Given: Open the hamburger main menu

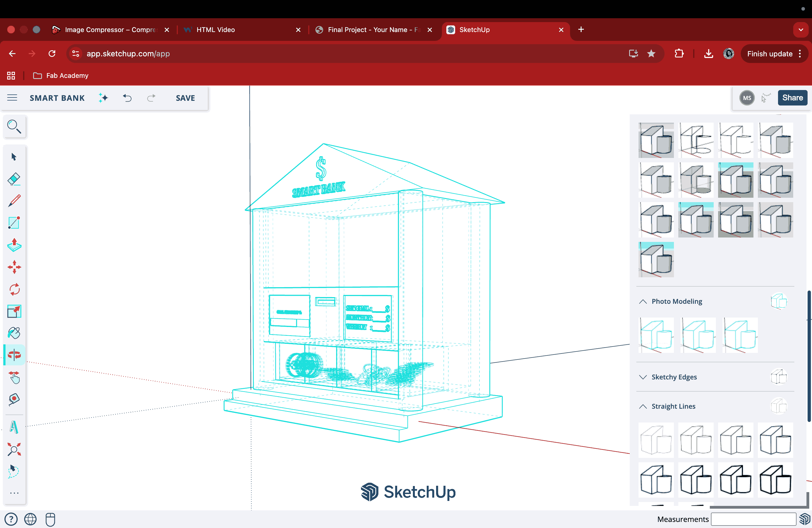Looking at the screenshot, I should (x=12, y=98).
